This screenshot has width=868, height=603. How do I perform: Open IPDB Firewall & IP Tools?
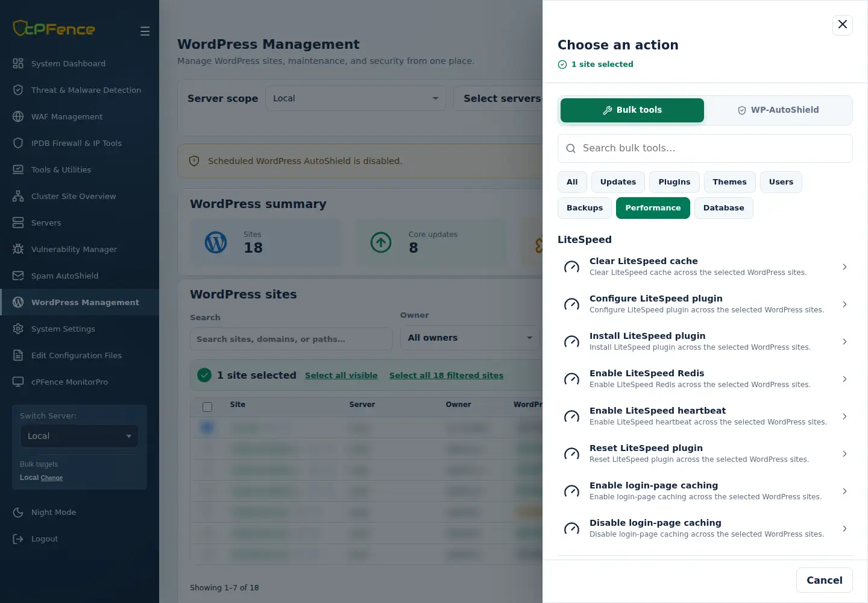[80, 143]
